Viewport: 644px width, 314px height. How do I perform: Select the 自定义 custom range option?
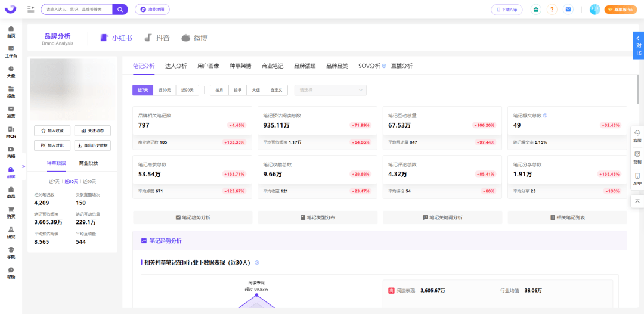tap(276, 90)
